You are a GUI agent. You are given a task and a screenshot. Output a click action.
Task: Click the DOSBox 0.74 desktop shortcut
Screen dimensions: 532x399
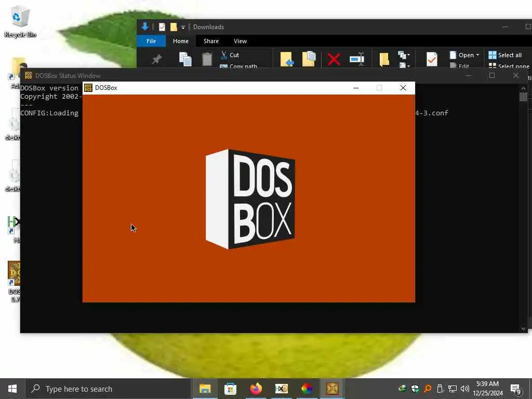tap(14, 281)
